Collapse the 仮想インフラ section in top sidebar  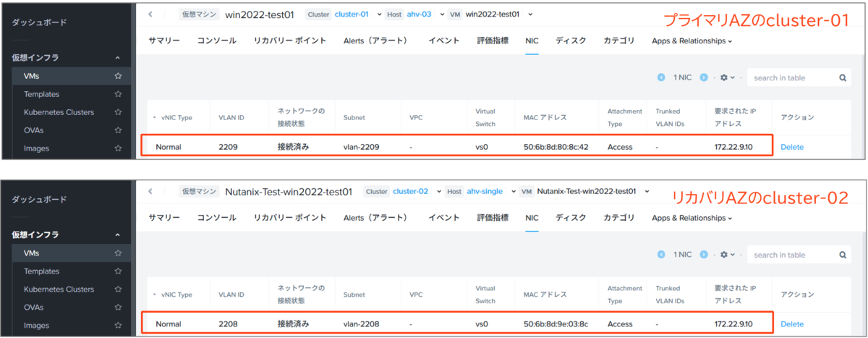pos(118,57)
